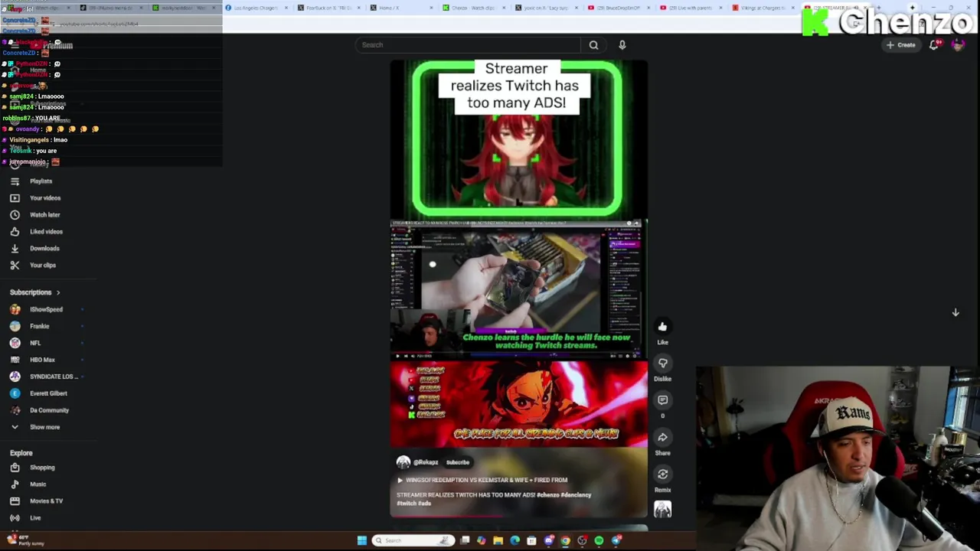Open Everett Gilbert subscription channel
Screen dimensions: 980x551
pos(49,393)
